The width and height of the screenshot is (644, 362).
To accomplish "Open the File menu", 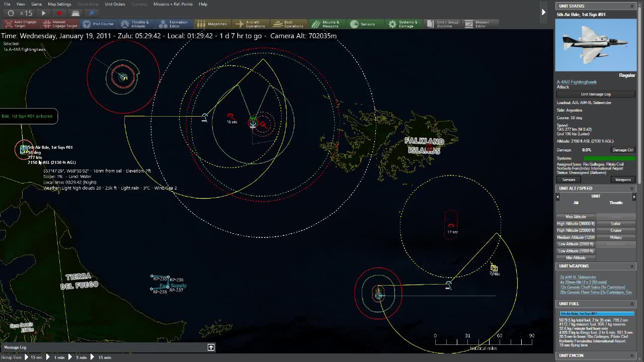I will [7, 4].
